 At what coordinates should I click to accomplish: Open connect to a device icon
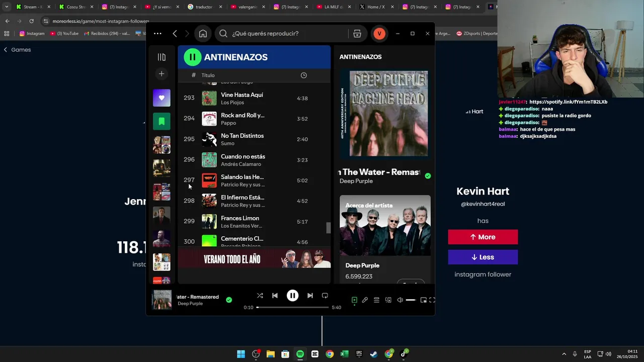click(x=388, y=300)
